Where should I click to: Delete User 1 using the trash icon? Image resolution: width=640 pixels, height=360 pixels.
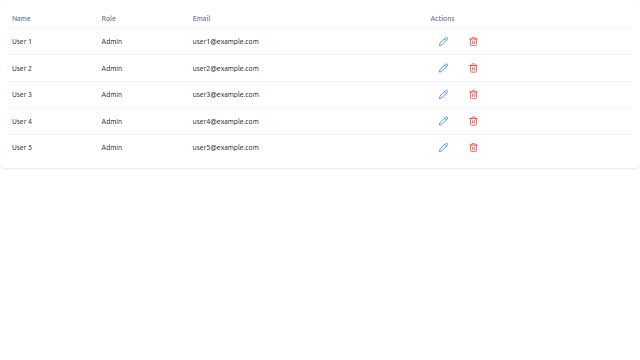[x=473, y=41]
